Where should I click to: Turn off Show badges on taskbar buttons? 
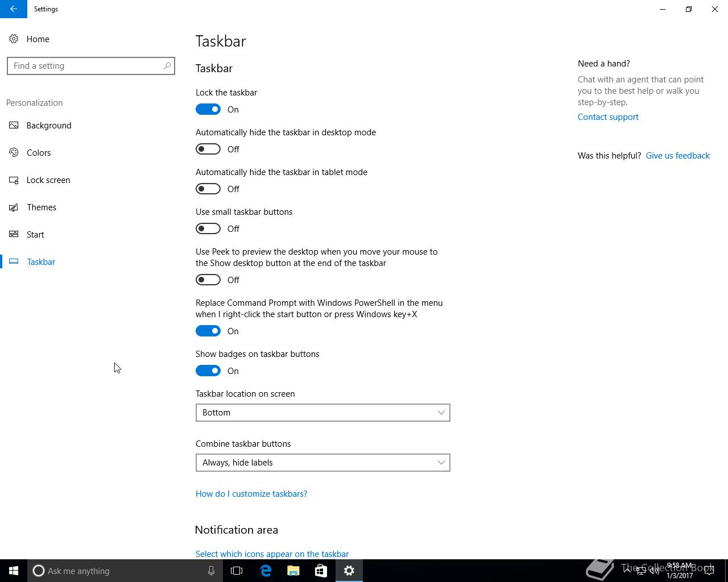(208, 371)
